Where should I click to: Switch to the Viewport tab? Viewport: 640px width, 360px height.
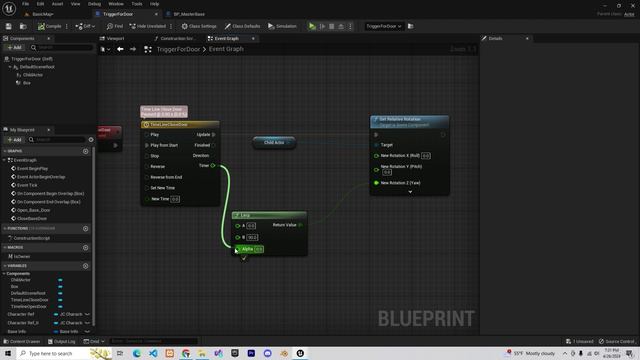tap(115, 38)
